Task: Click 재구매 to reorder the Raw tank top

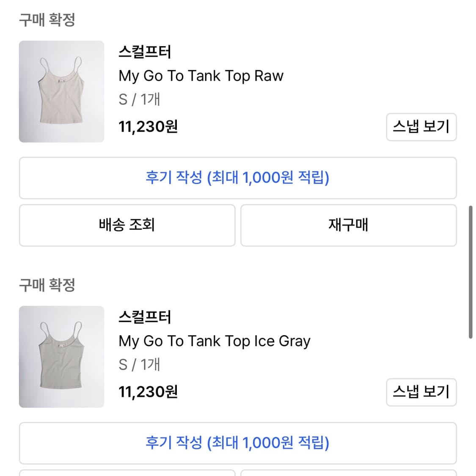Action: [x=348, y=225]
